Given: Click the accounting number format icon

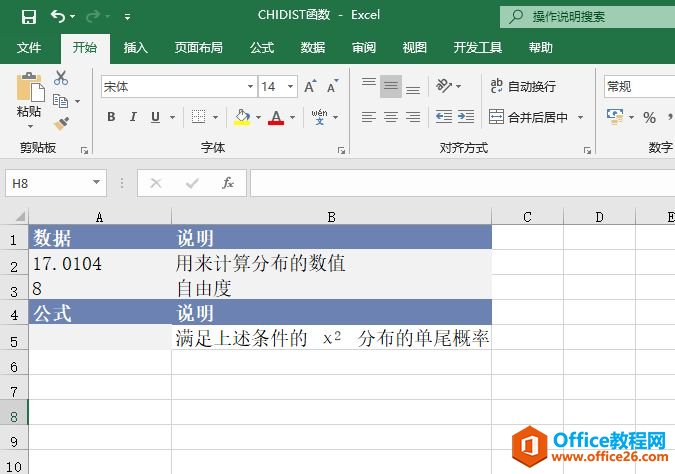Looking at the screenshot, I should [x=615, y=117].
